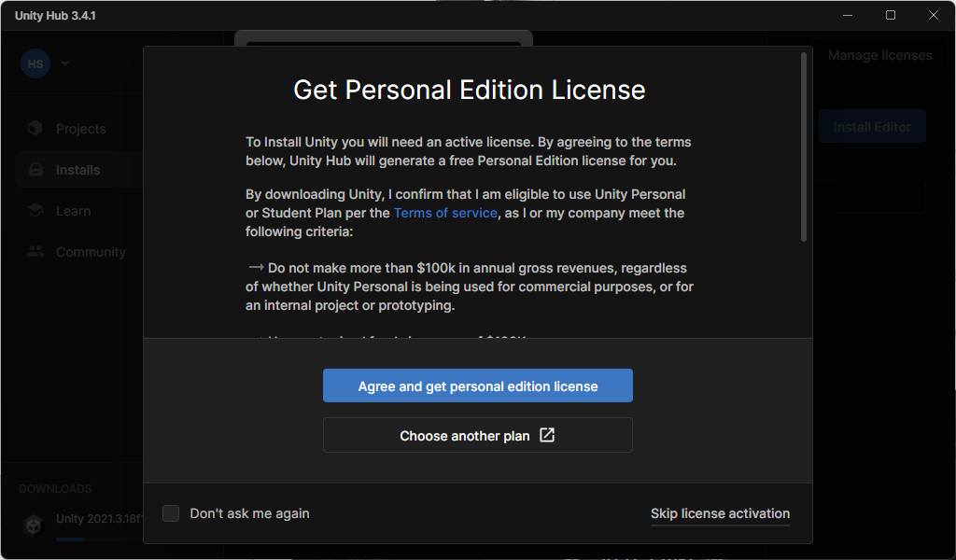The height and width of the screenshot is (560, 956).
Task: Click the Install Editor button
Action: pos(872,127)
